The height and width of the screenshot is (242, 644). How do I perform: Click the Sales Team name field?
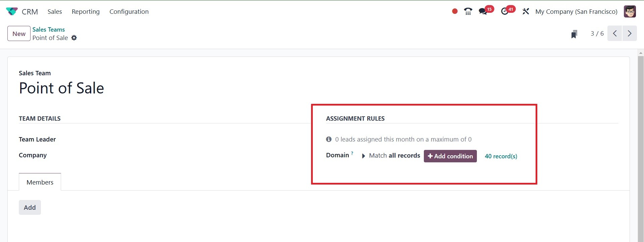click(61, 88)
